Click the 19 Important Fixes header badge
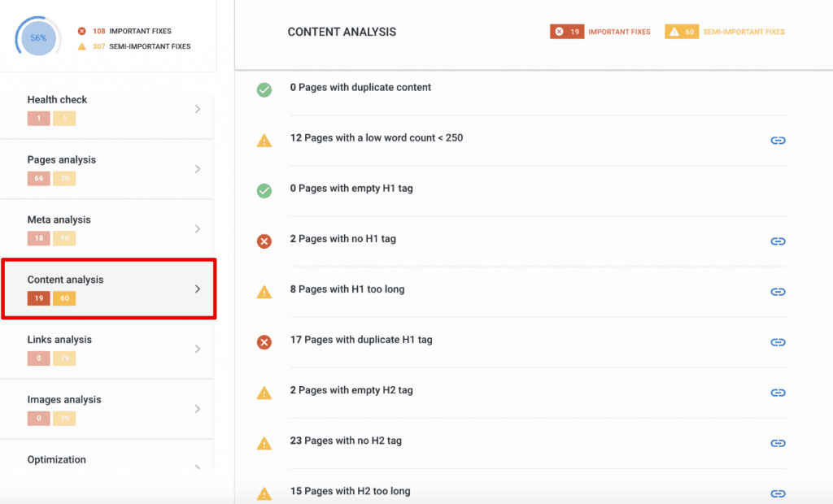This screenshot has width=833, height=504. tap(567, 32)
